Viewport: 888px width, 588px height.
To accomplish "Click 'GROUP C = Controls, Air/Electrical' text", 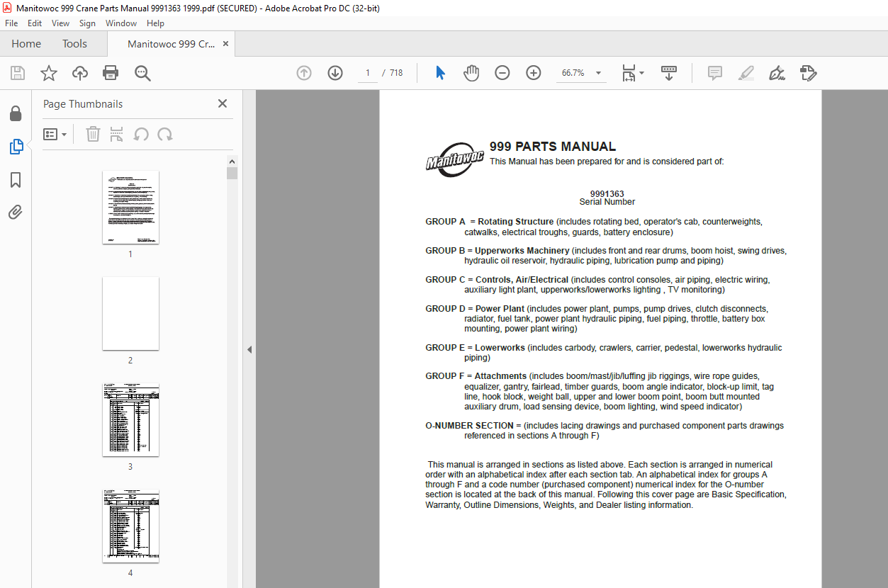I will (497, 280).
